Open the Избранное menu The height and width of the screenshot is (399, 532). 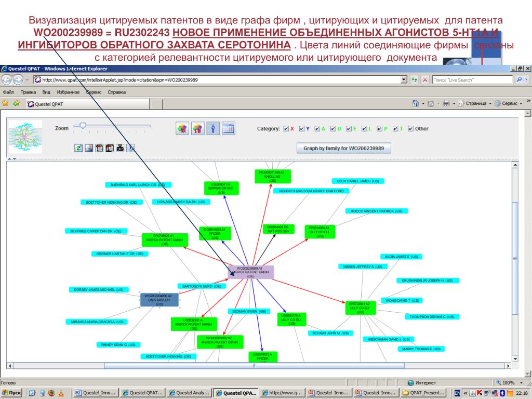click(x=68, y=92)
